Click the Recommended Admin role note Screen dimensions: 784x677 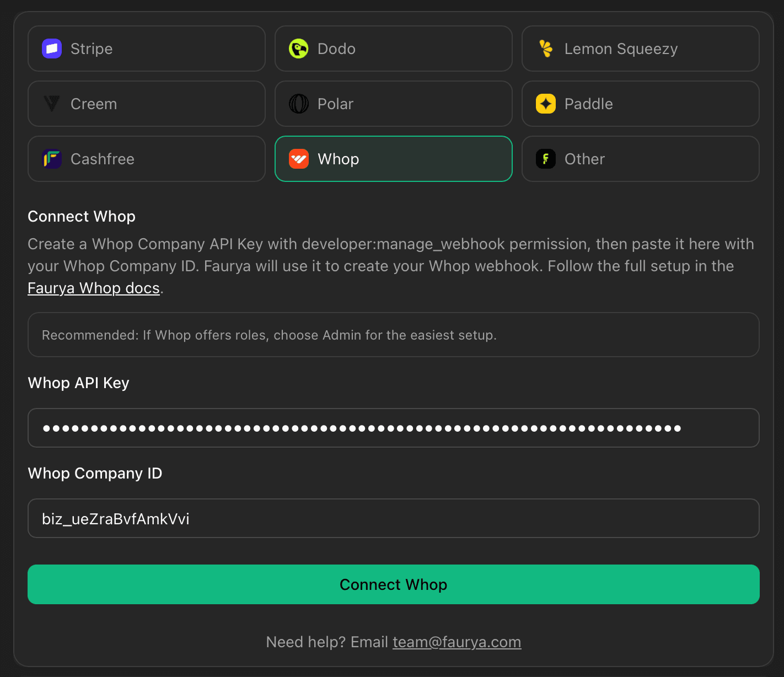pyautogui.click(x=394, y=335)
